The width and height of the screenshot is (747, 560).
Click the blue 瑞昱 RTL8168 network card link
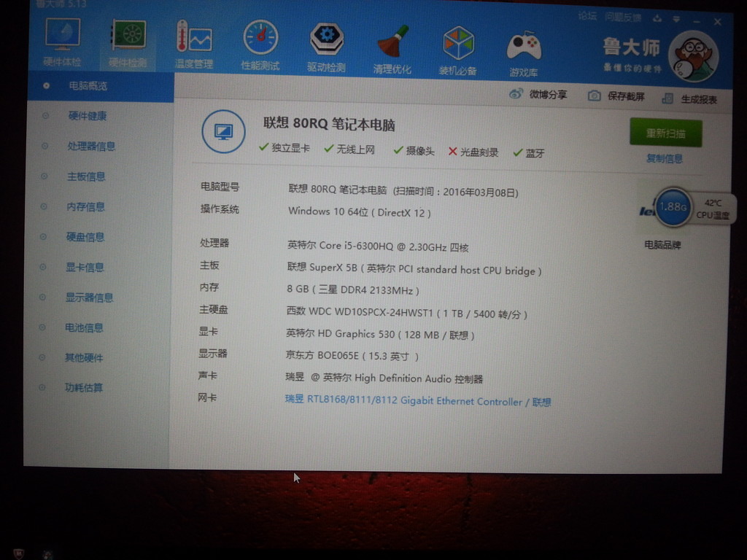[418, 401]
